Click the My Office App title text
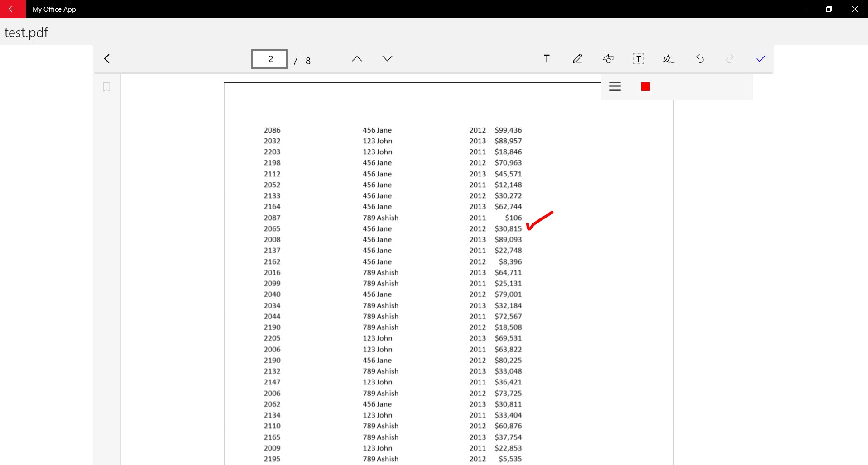 [54, 9]
